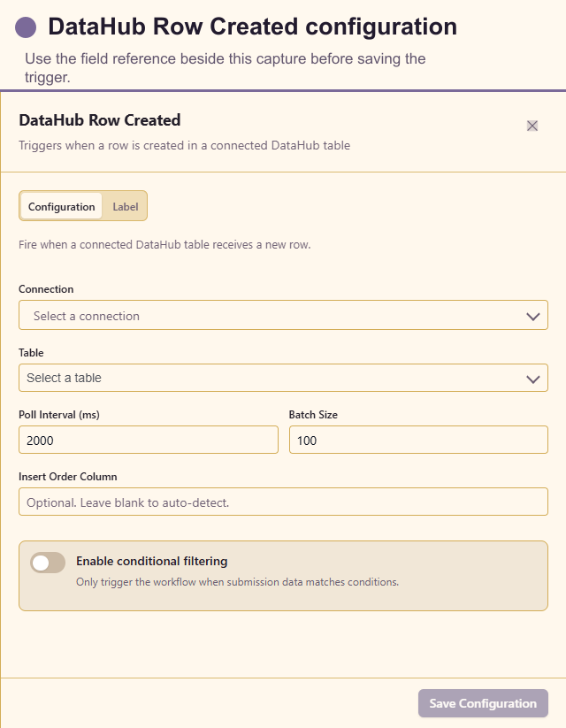Image resolution: width=566 pixels, height=728 pixels.
Task: Click the 'Poll Interval (ms)' label
Action: coord(59,415)
